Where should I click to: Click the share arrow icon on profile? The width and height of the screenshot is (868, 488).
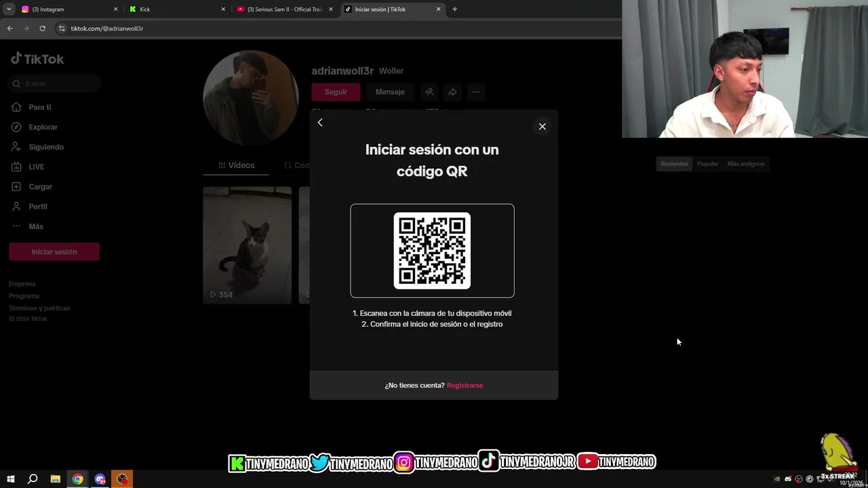point(452,91)
